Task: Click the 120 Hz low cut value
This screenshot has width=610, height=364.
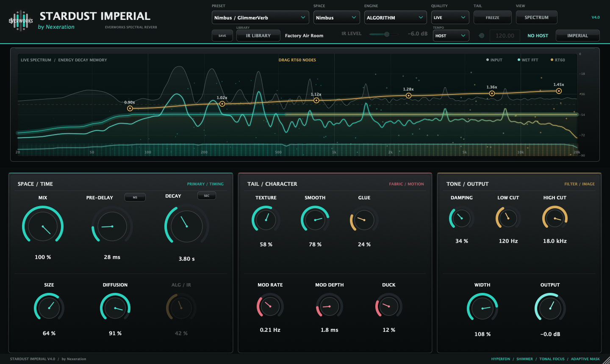Action: click(508, 241)
